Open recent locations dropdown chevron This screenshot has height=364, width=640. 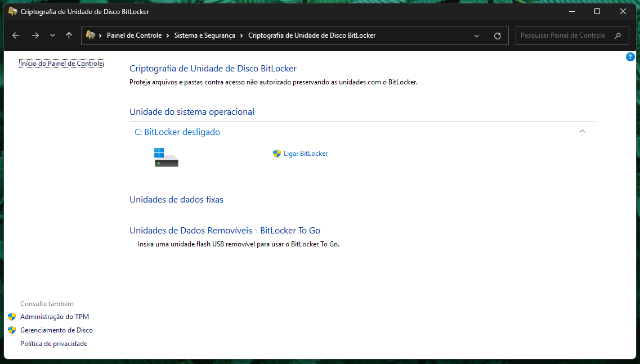coord(52,35)
